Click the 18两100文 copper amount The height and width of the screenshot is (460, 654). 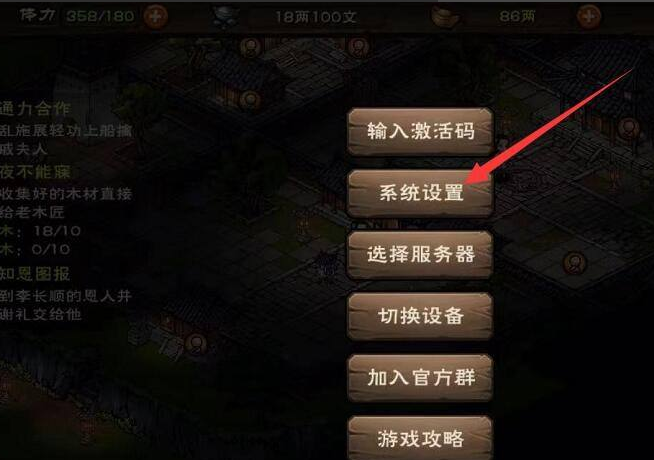point(316,17)
